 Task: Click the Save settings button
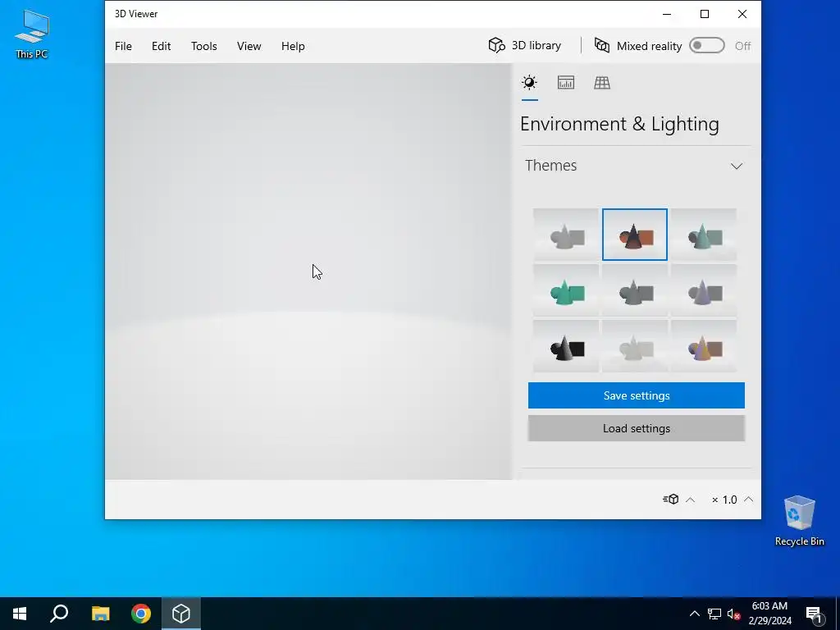637,395
